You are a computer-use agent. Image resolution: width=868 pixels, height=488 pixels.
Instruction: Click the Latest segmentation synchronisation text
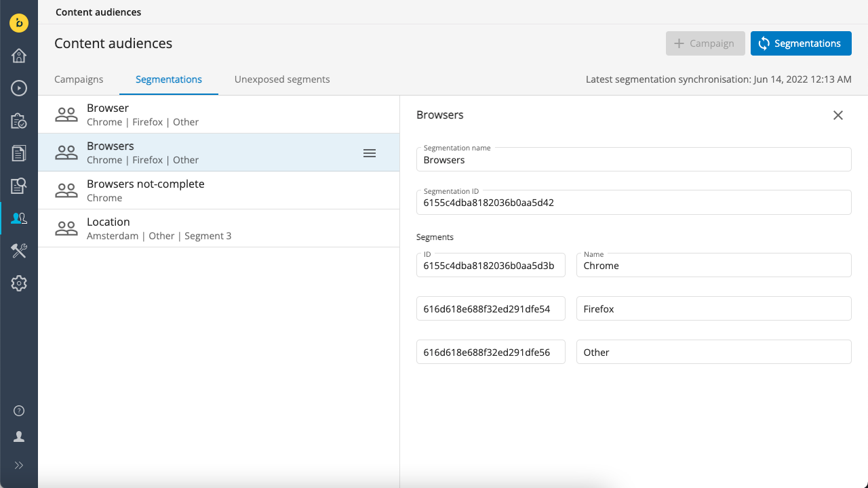click(719, 79)
